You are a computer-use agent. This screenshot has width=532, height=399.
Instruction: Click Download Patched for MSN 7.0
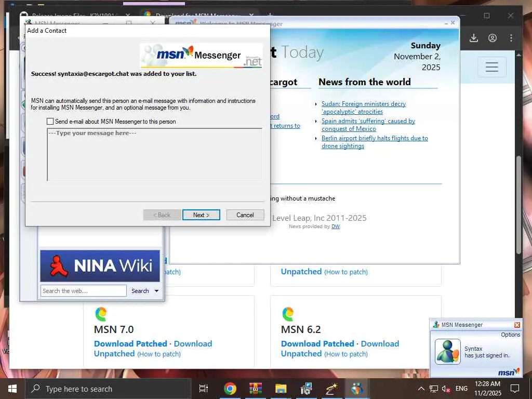[130, 344]
